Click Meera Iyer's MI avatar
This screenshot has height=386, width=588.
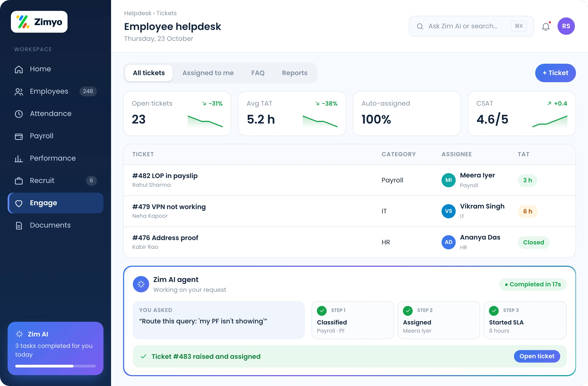click(449, 180)
